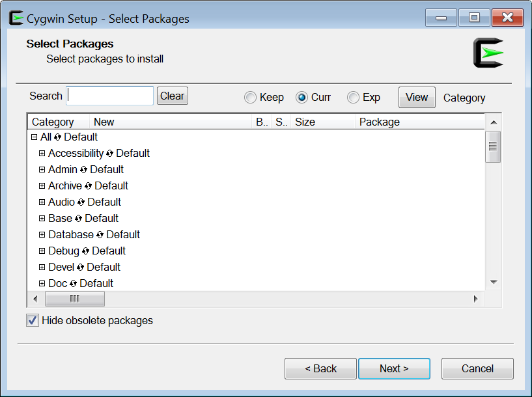
Task: Click the New column header
Action: 171,122
